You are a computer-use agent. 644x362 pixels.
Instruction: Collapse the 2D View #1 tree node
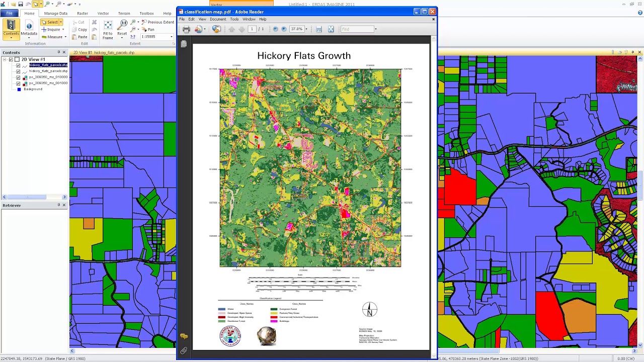point(5,59)
